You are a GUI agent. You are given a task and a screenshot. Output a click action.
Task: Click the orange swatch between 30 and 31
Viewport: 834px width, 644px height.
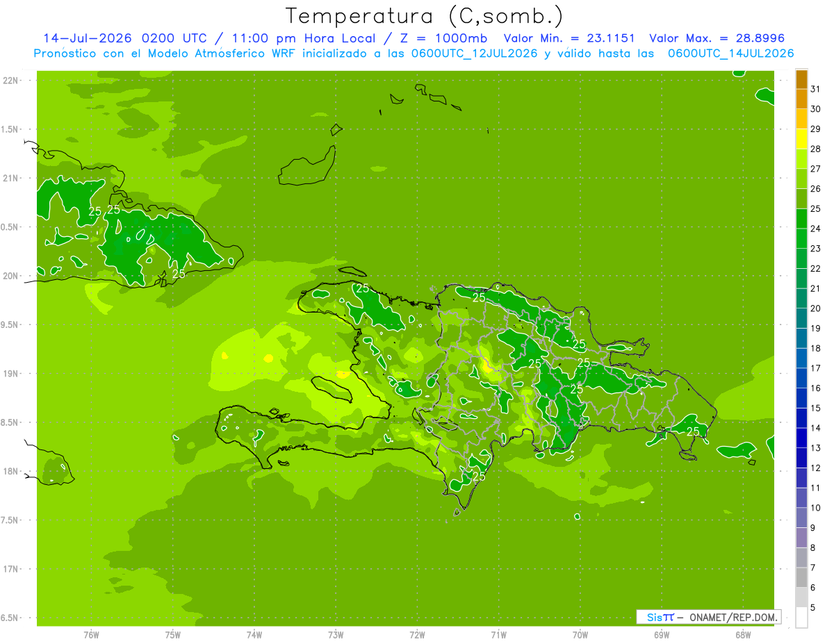tap(801, 99)
